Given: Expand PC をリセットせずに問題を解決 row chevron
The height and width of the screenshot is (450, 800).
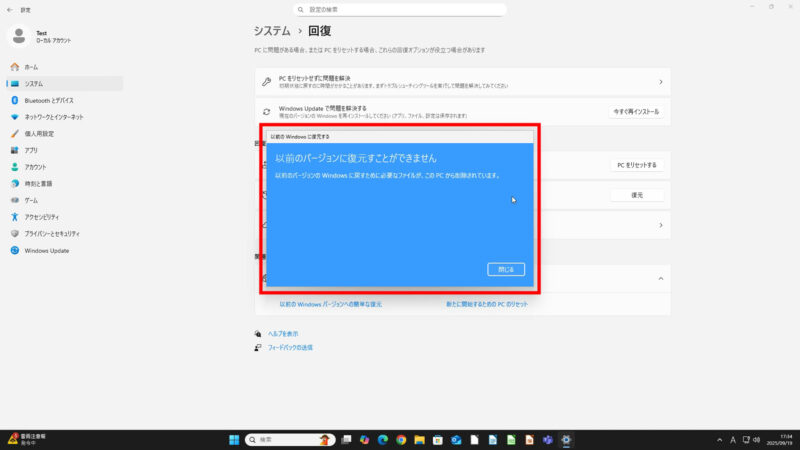Looking at the screenshot, I should click(x=660, y=82).
